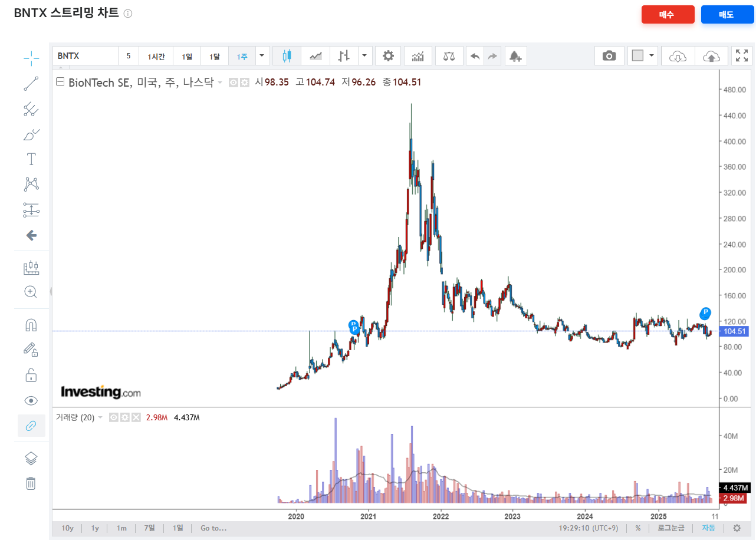The width and height of the screenshot is (756, 540).
Task: Click the blue 매도 button
Action: 727,15
